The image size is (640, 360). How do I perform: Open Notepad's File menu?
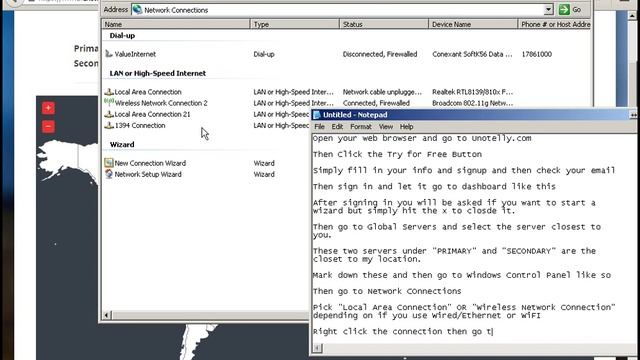tap(319, 127)
